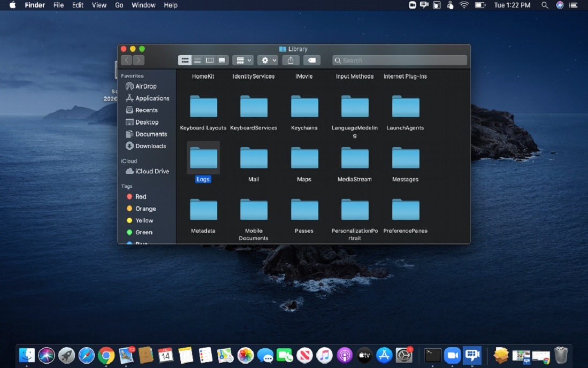Open the File menu
Viewport: 588px width, 368px height.
(x=58, y=5)
